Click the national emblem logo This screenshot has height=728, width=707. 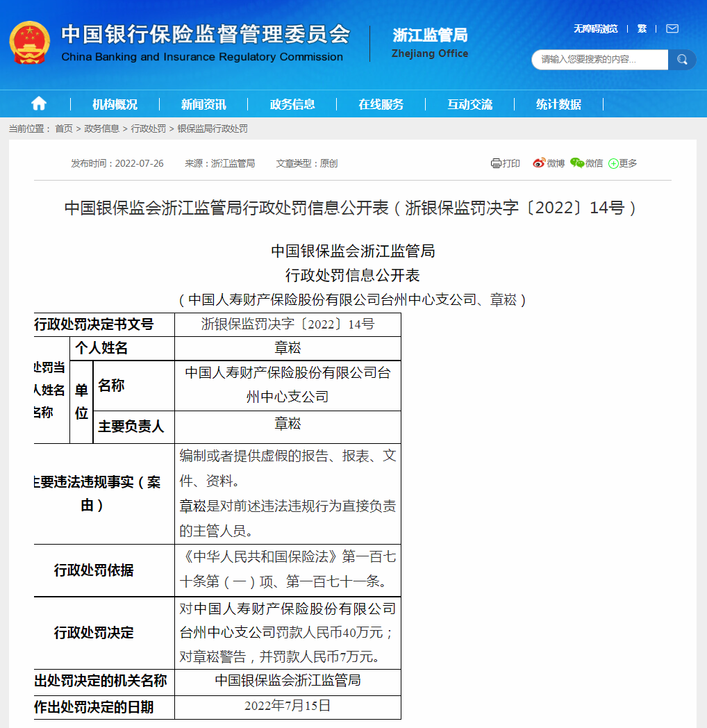[x=30, y=42]
